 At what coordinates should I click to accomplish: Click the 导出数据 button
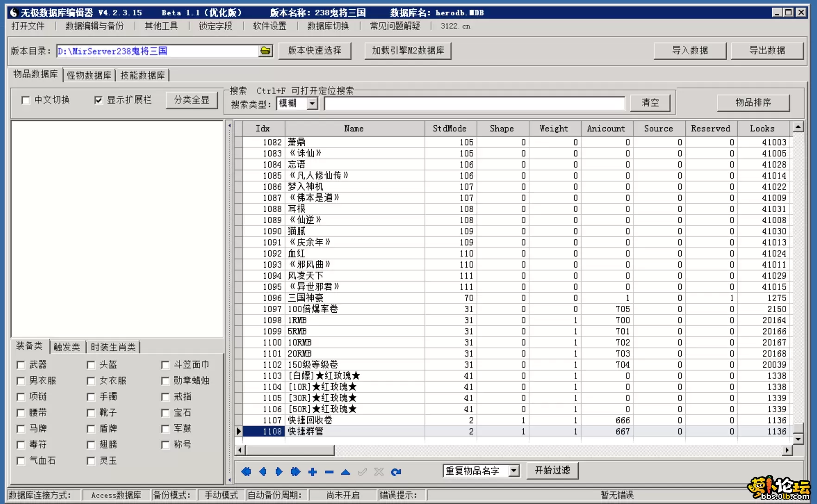[767, 50]
